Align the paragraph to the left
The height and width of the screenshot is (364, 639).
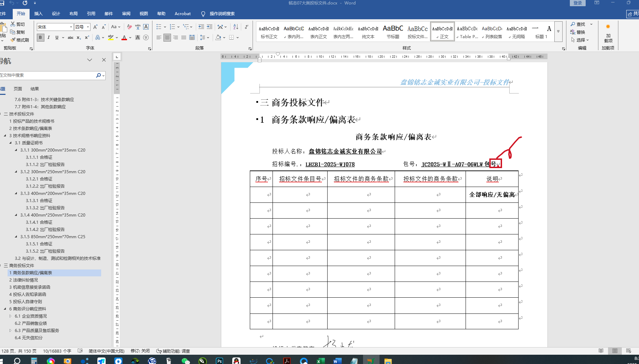[x=159, y=37]
